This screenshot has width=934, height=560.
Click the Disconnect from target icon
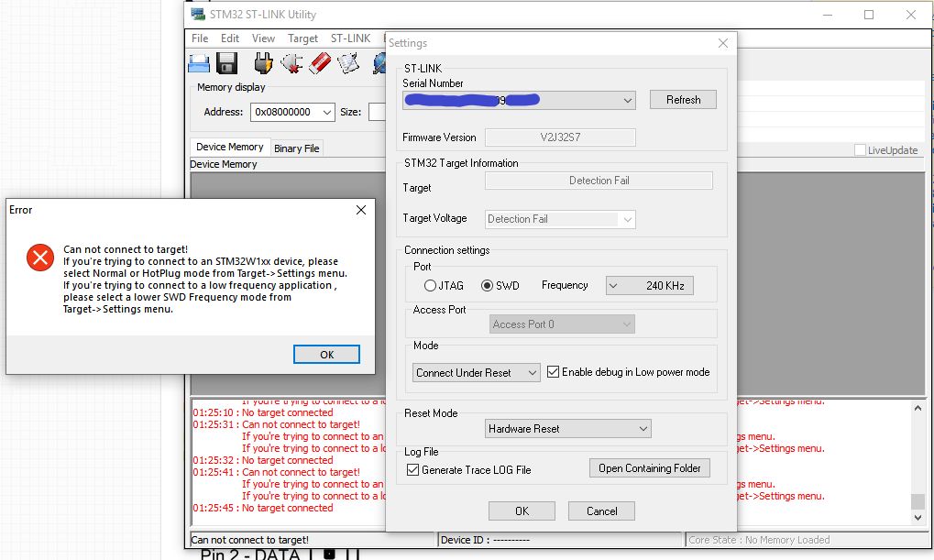(x=291, y=63)
